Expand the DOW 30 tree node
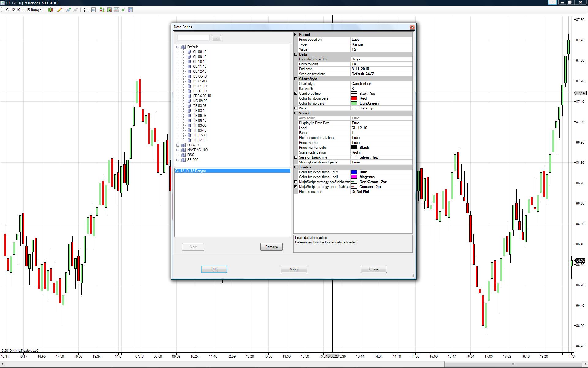 [x=178, y=145]
